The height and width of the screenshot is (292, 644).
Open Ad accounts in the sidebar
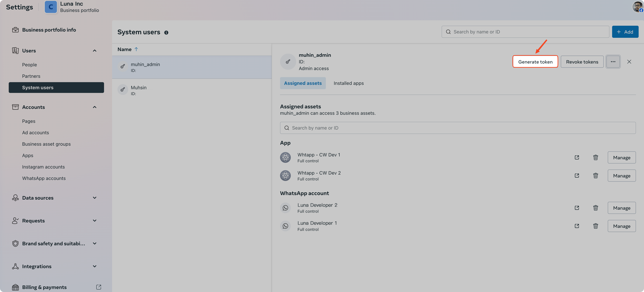[36, 133]
